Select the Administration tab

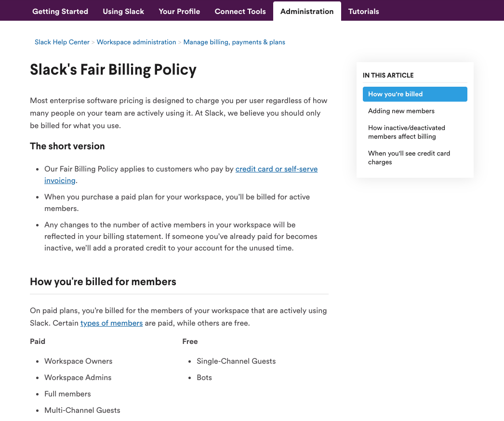tap(307, 11)
